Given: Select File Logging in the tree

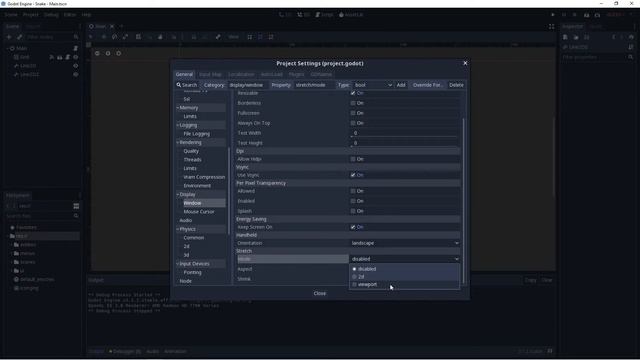Looking at the screenshot, I should (x=196, y=134).
